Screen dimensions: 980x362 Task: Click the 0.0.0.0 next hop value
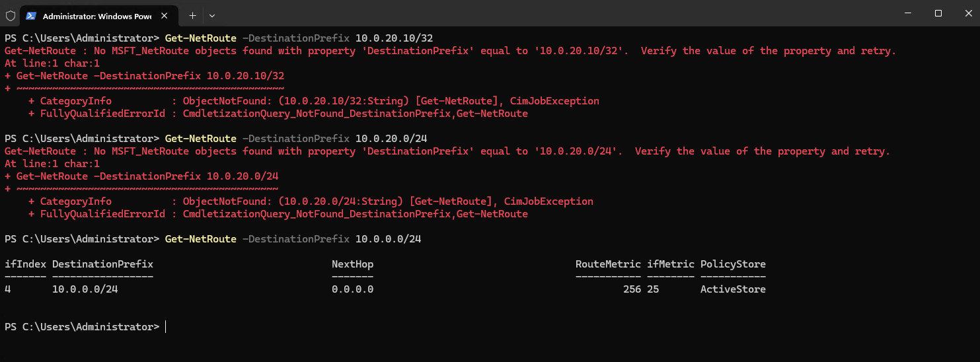[x=352, y=289]
